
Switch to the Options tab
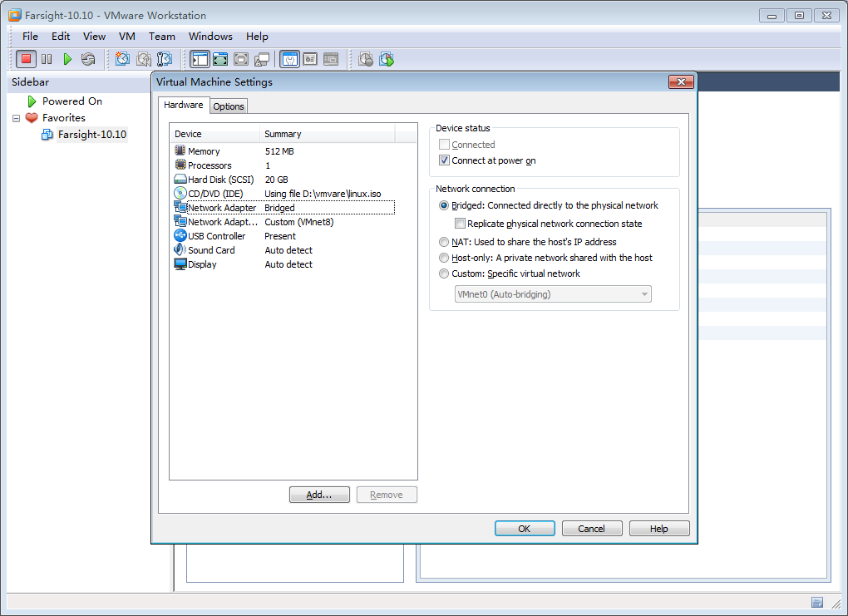(x=229, y=106)
